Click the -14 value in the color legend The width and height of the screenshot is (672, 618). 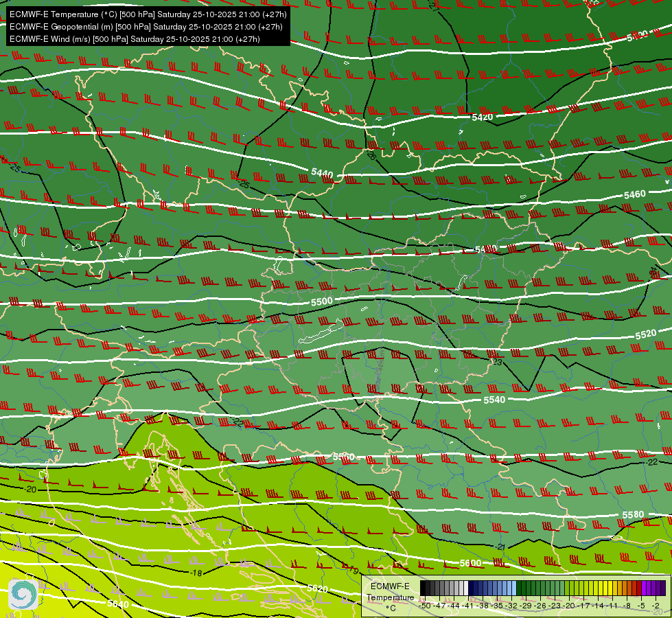click(x=599, y=606)
